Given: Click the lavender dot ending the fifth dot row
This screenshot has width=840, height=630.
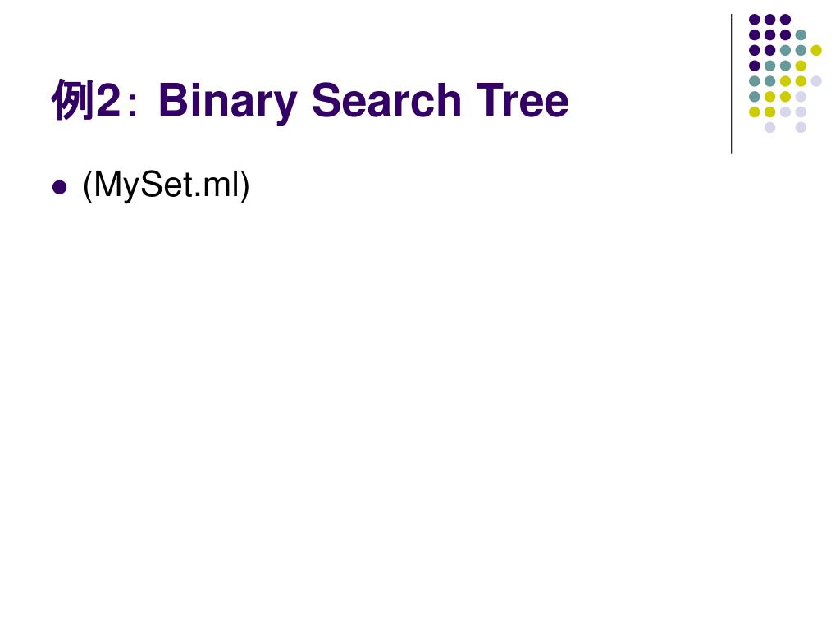Looking at the screenshot, I should click(816, 81).
